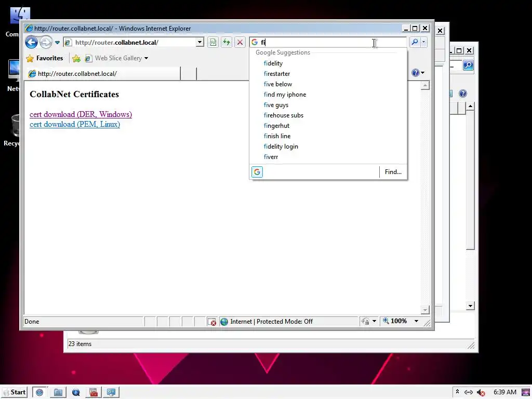Toggle the Compatibility View icon

pos(213,43)
